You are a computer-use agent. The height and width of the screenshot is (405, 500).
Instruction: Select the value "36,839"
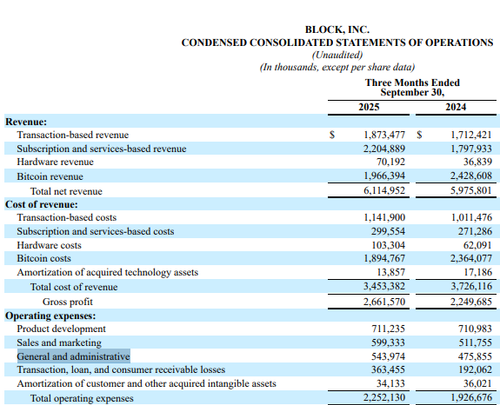click(x=477, y=162)
